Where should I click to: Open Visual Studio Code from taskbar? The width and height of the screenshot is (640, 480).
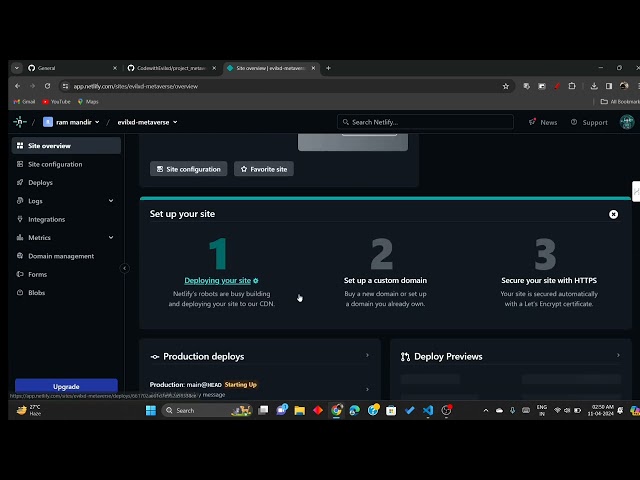(x=428, y=410)
